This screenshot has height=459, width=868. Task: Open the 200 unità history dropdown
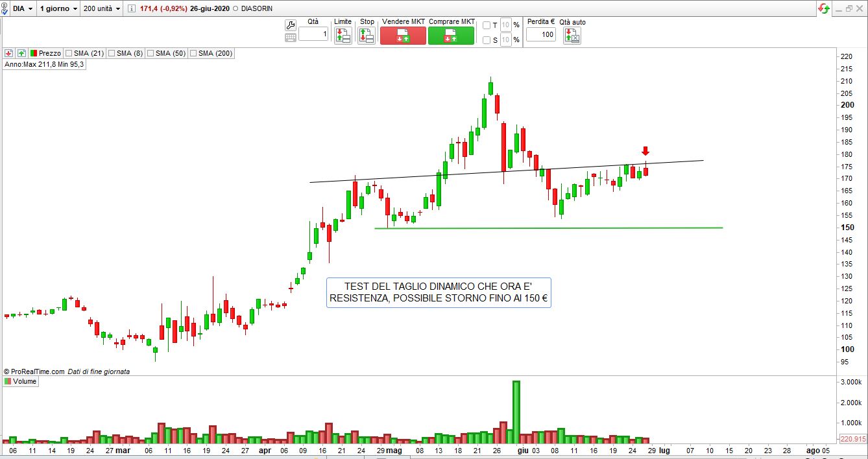(x=102, y=9)
